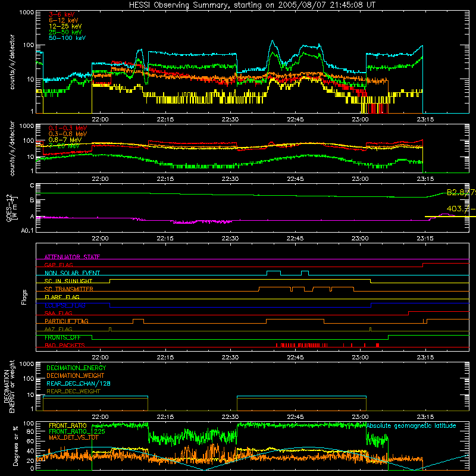The image size is (476, 476).
Task: Select the 6-12 keV legend label
Action: 64,20
